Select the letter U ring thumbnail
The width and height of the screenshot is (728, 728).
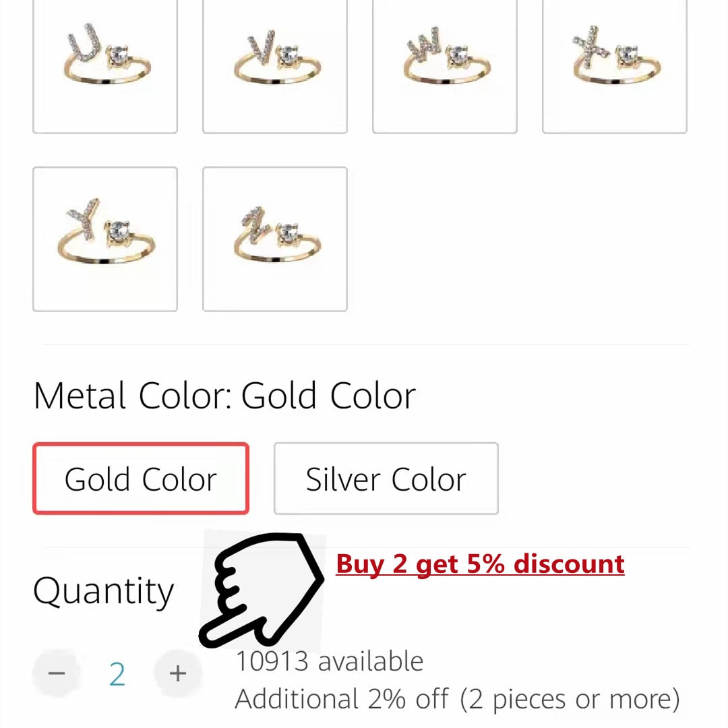(105, 64)
